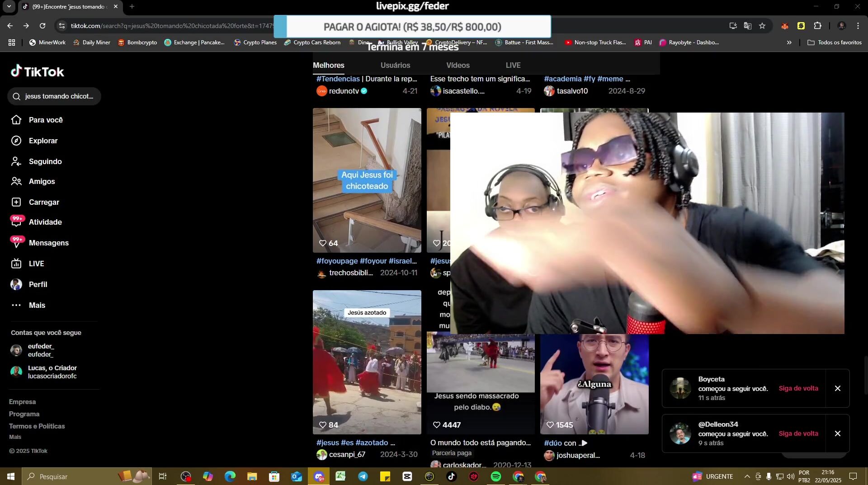This screenshot has width=868, height=485.
Task: Open tasalvo10 user profile
Action: click(x=566, y=91)
